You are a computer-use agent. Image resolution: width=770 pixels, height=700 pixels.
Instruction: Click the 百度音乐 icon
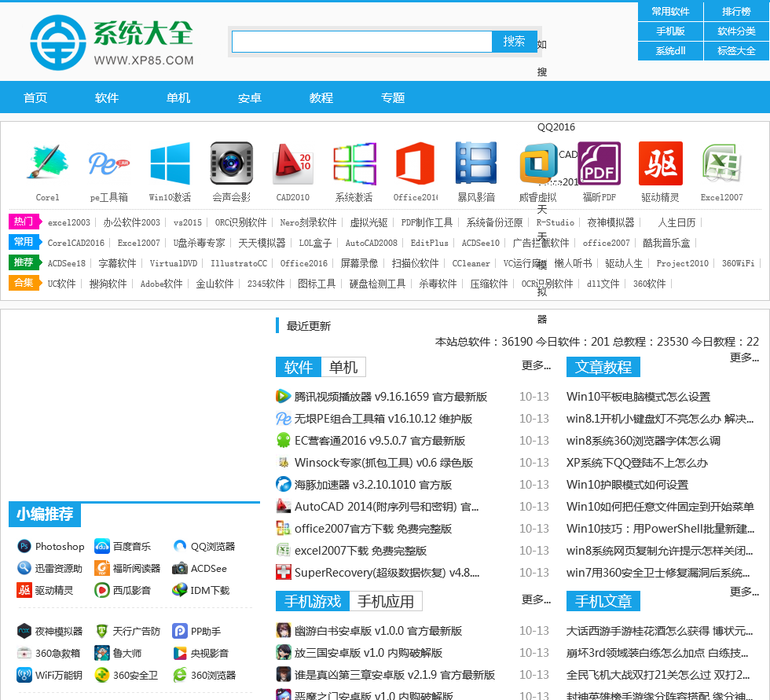point(101,546)
